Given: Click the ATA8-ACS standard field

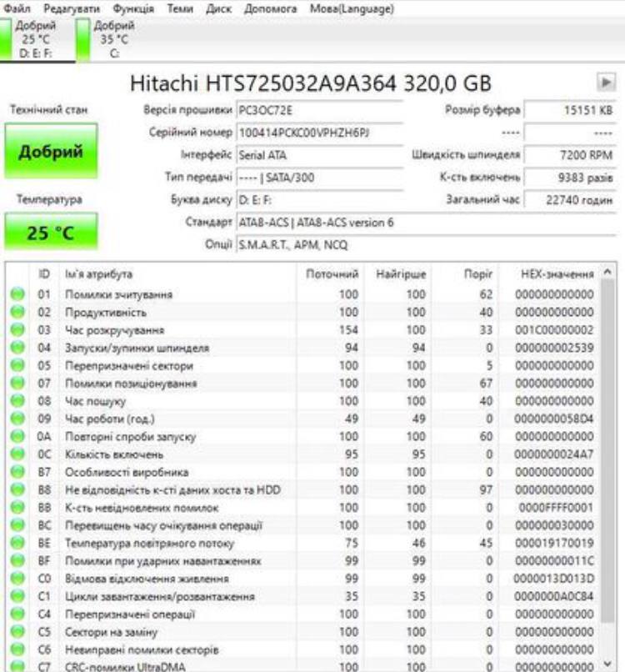Looking at the screenshot, I should 426,223.
